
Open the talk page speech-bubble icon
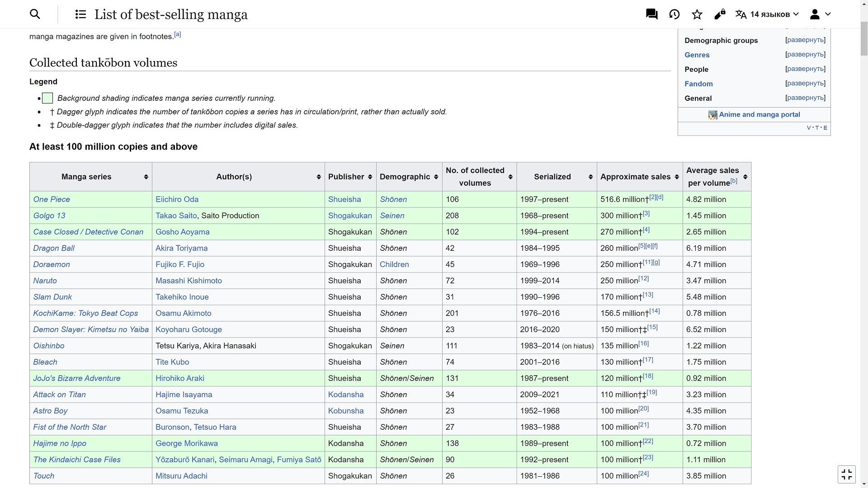point(651,14)
